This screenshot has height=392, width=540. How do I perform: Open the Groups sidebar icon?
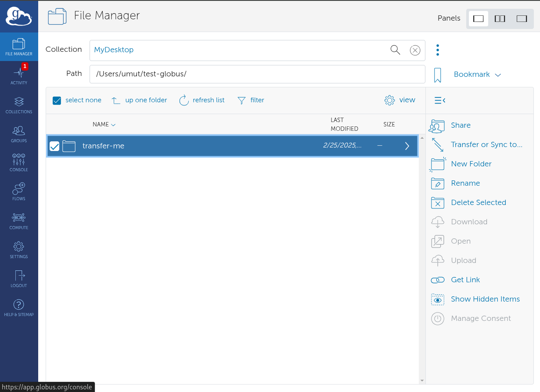click(19, 134)
